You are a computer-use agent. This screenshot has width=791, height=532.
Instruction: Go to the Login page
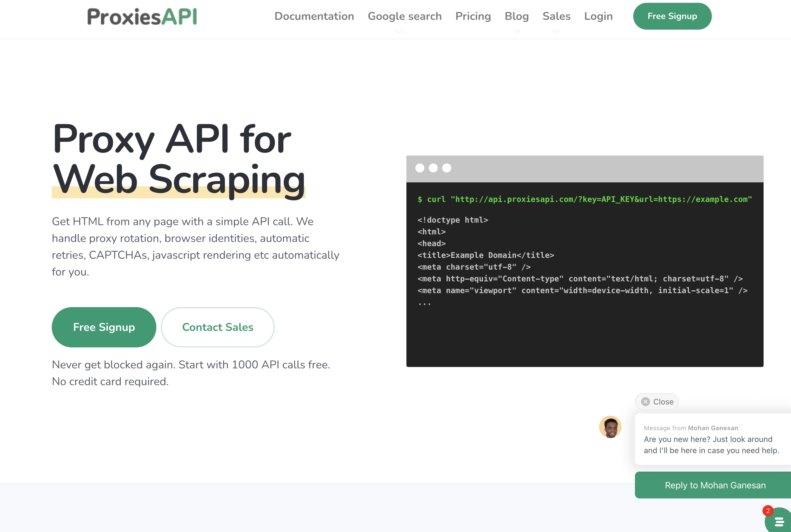598,16
